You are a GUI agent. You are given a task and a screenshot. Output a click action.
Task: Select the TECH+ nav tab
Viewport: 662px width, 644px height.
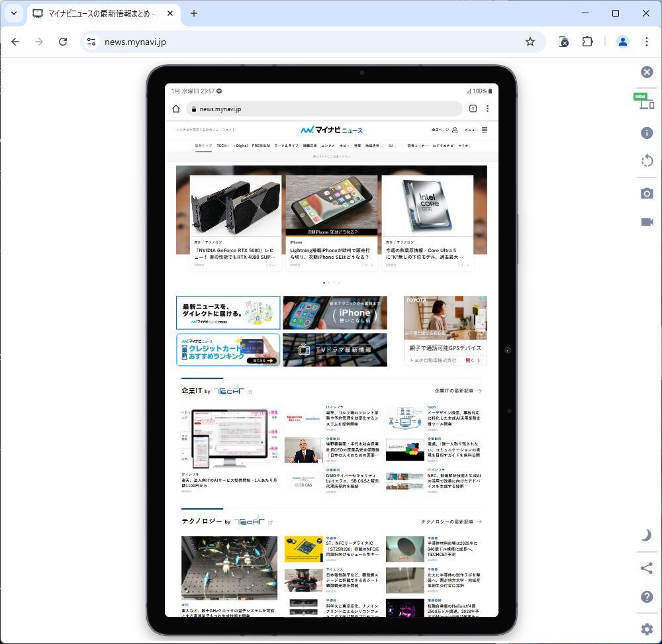222,146
